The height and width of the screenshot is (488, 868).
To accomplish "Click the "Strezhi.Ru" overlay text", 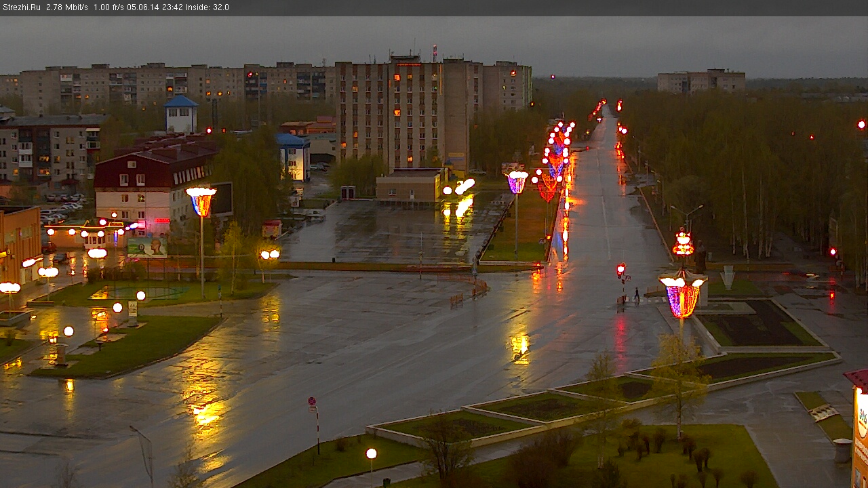I will pos(21,7).
